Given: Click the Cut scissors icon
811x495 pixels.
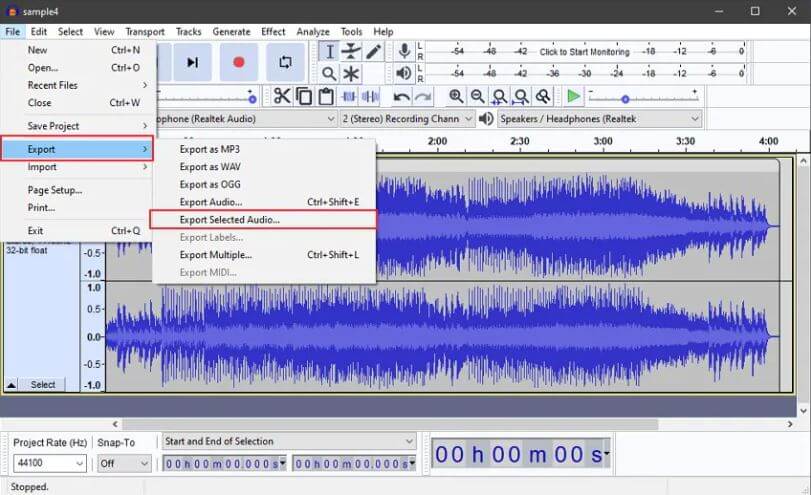Looking at the screenshot, I should [x=282, y=96].
